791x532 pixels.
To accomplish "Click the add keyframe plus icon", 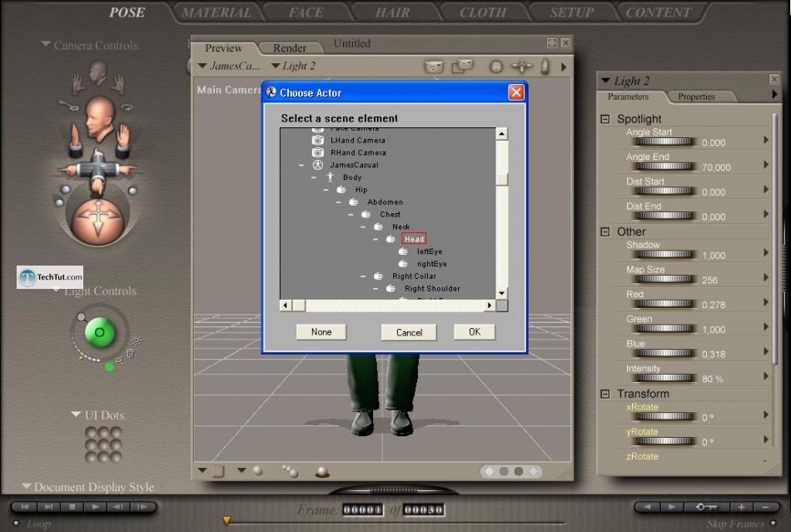I will pyautogui.click(x=741, y=507).
